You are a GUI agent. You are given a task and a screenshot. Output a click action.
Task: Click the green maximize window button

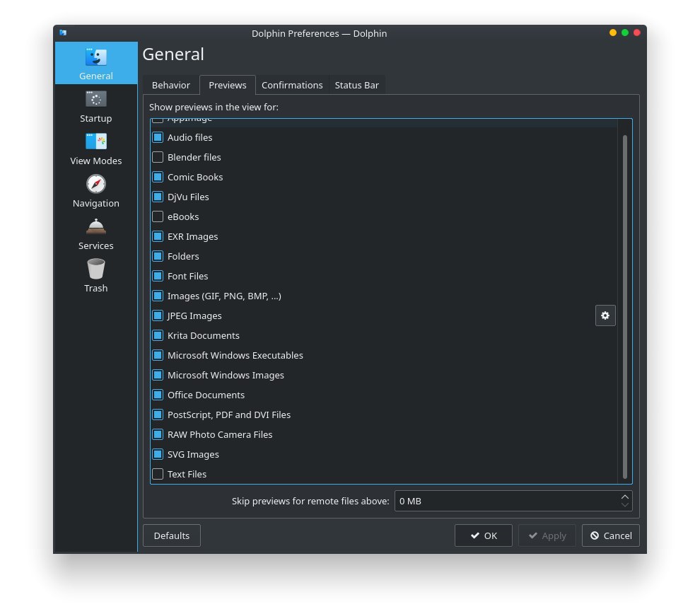tap(625, 33)
